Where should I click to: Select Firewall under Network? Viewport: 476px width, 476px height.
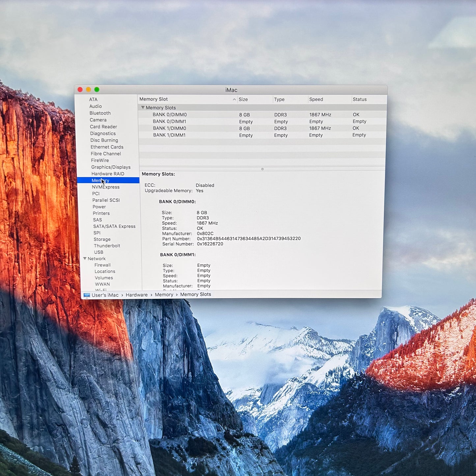pyautogui.click(x=102, y=265)
